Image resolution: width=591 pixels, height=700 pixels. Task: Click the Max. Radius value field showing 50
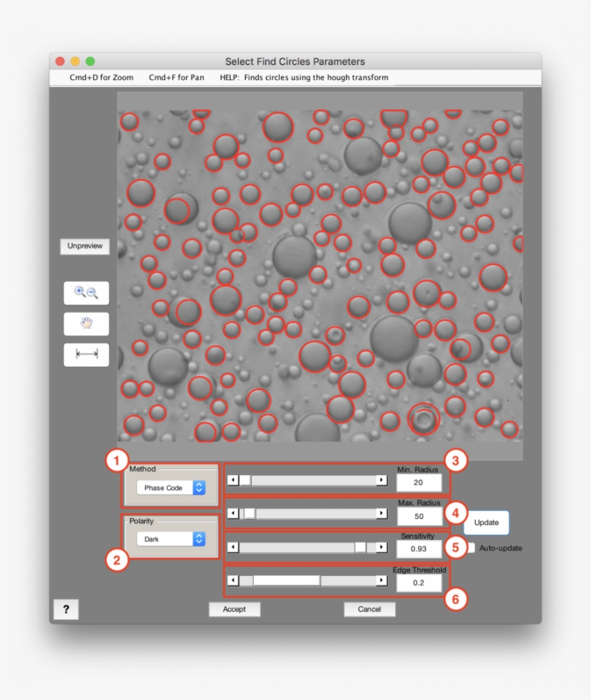click(x=419, y=516)
